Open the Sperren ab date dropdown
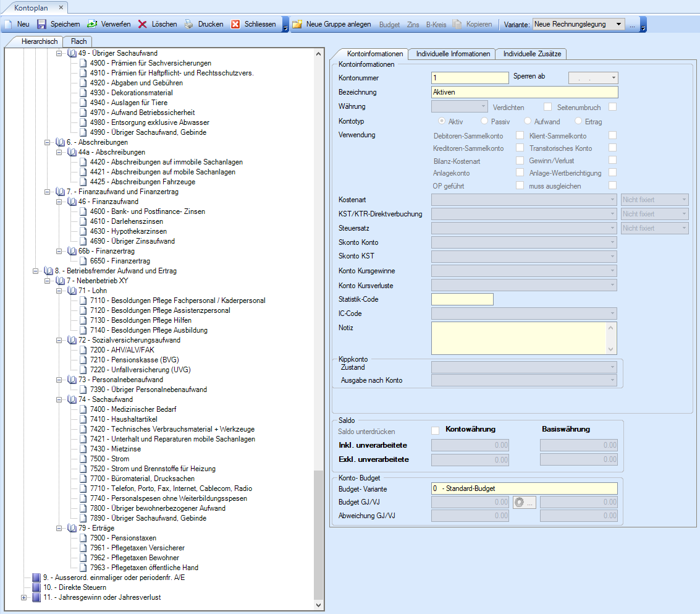700x614 pixels. (614, 78)
